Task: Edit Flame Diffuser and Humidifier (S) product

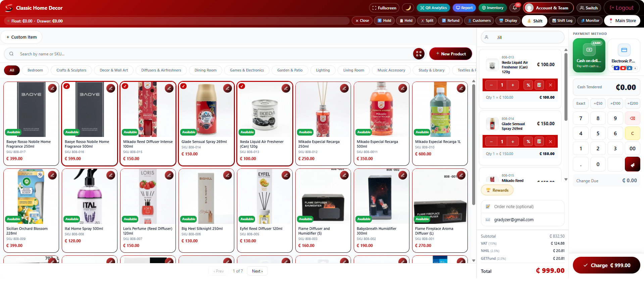Action: tap(344, 175)
